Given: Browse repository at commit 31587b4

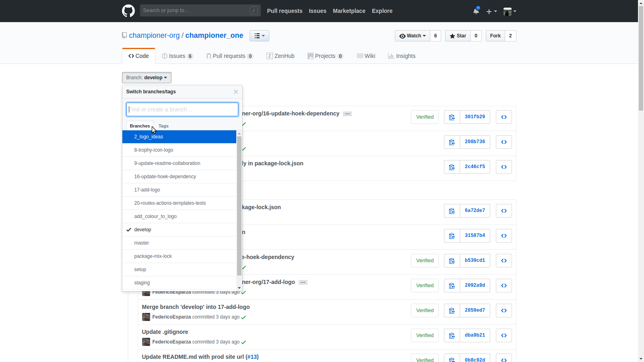Looking at the screenshot, I should (x=504, y=236).
